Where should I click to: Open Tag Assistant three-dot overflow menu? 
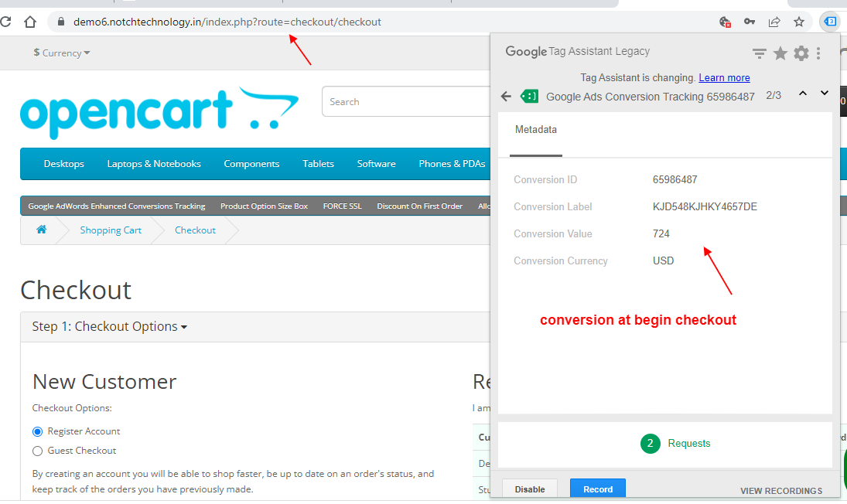tap(818, 53)
